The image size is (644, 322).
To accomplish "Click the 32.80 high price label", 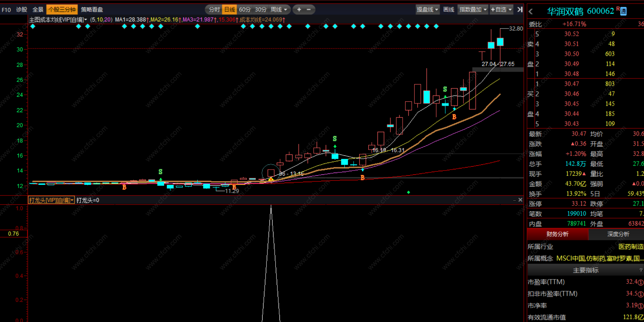I will point(516,29).
